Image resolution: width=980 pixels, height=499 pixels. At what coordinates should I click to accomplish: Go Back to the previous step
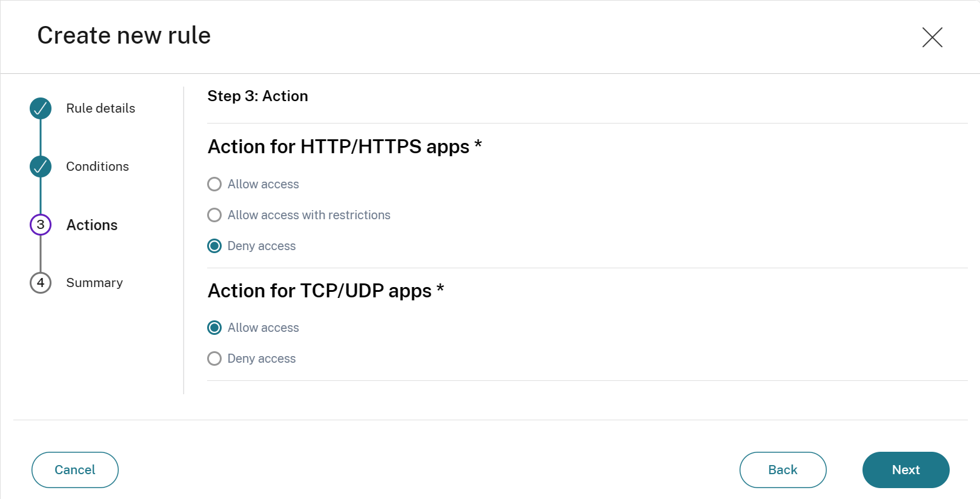coord(783,470)
